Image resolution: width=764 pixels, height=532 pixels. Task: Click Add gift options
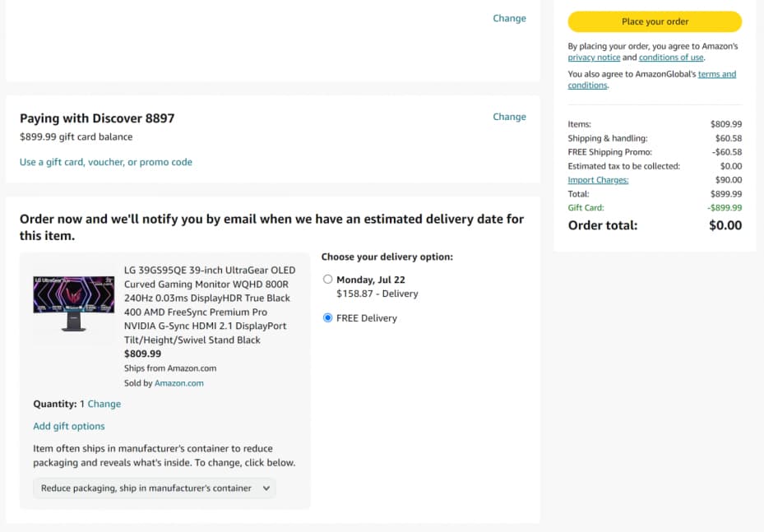(69, 426)
